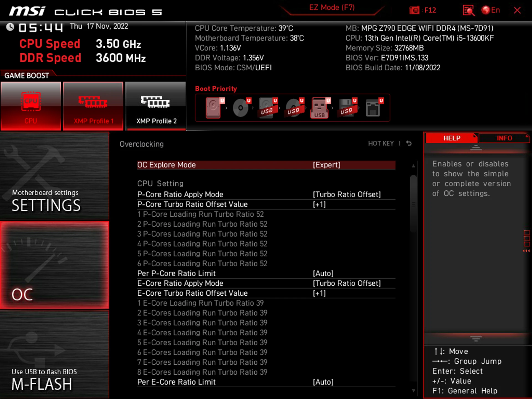Change language via the En globe icon
Screen dimensions: 532x399
coord(490,10)
